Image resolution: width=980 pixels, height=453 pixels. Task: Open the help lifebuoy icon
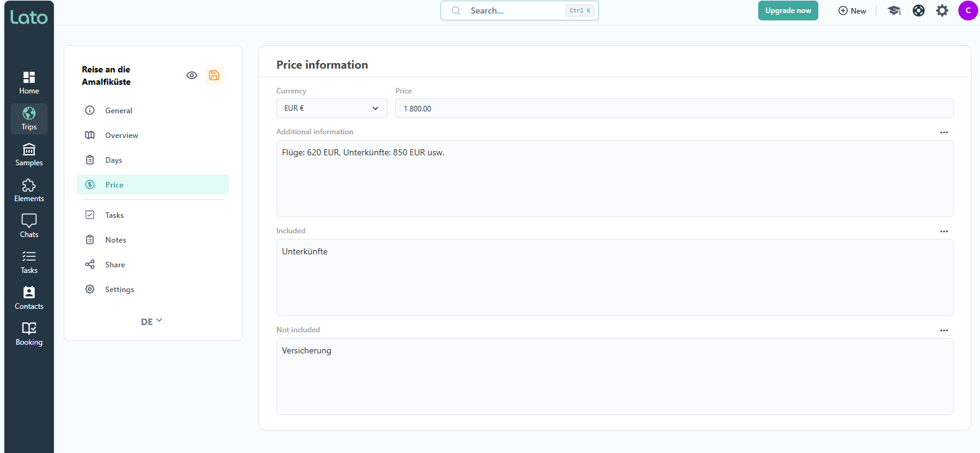(919, 11)
